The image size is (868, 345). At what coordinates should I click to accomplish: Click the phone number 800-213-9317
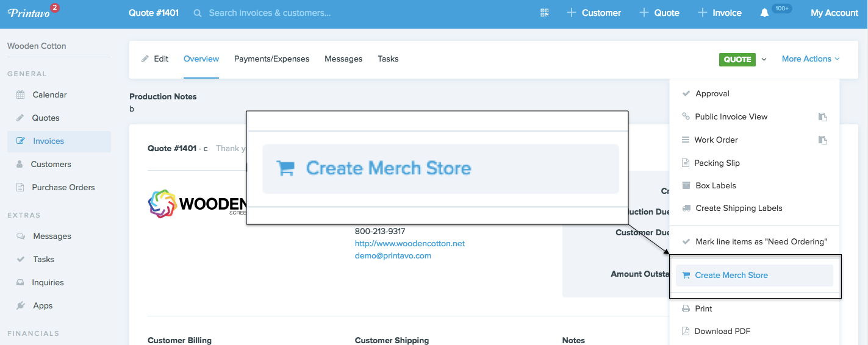pos(380,231)
